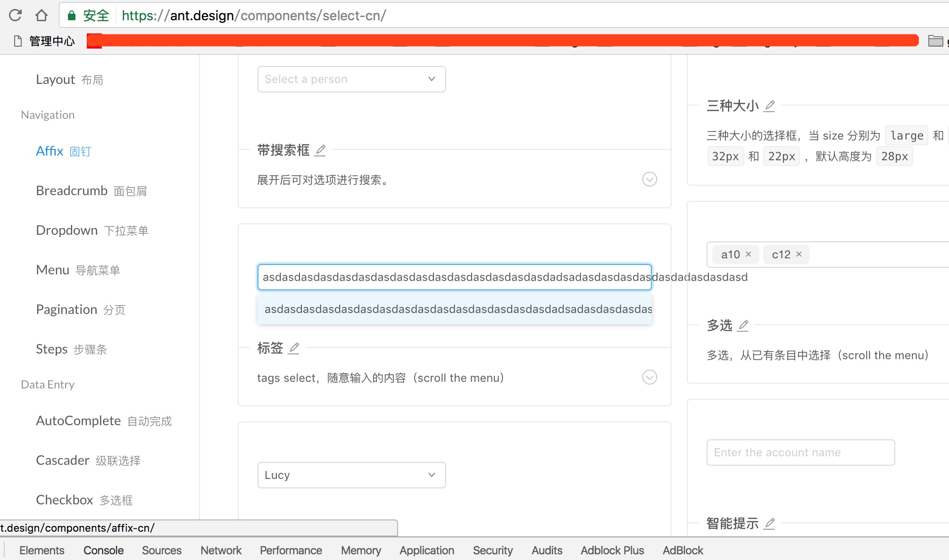Switch to the Network DevTools tab
The height and width of the screenshot is (560, 949).
coord(221,550)
